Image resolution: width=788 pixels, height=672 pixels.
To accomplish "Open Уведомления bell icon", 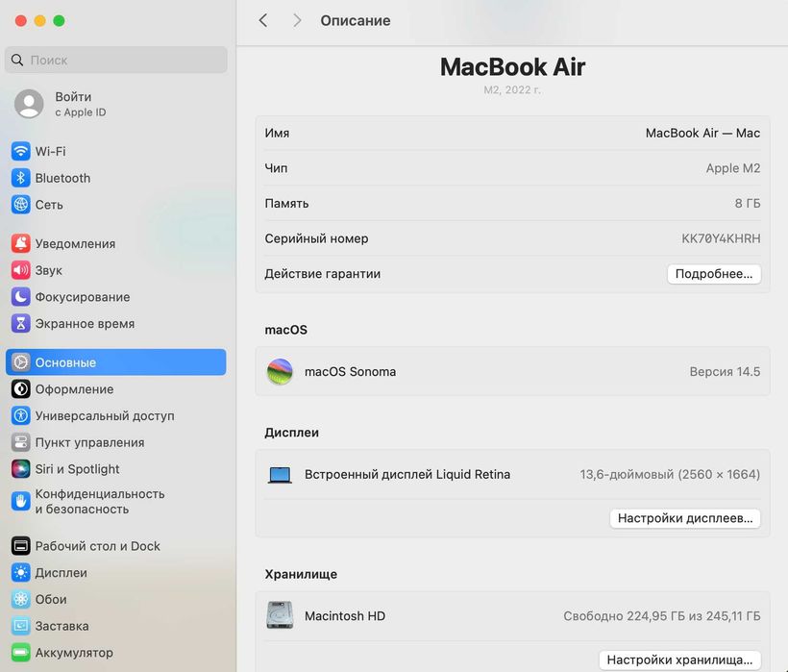I will (20, 244).
